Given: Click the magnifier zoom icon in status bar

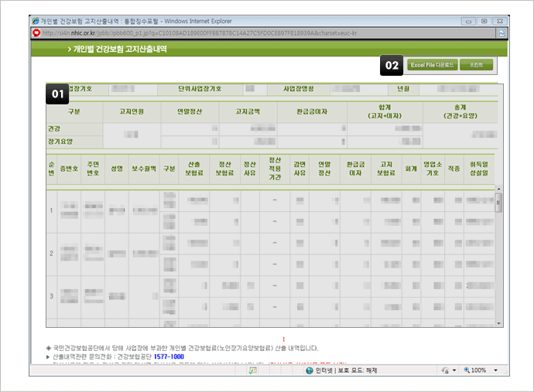Looking at the screenshot, I should pyautogui.click(x=467, y=370).
